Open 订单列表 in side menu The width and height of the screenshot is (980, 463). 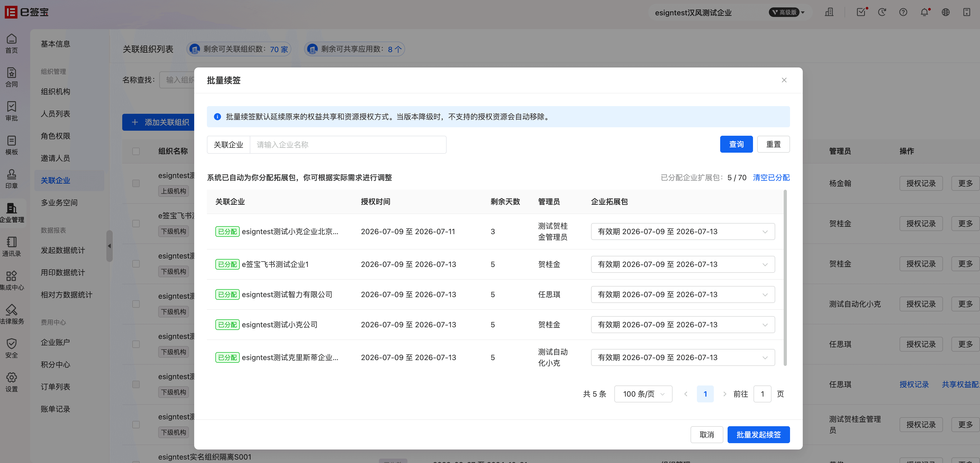click(56, 387)
